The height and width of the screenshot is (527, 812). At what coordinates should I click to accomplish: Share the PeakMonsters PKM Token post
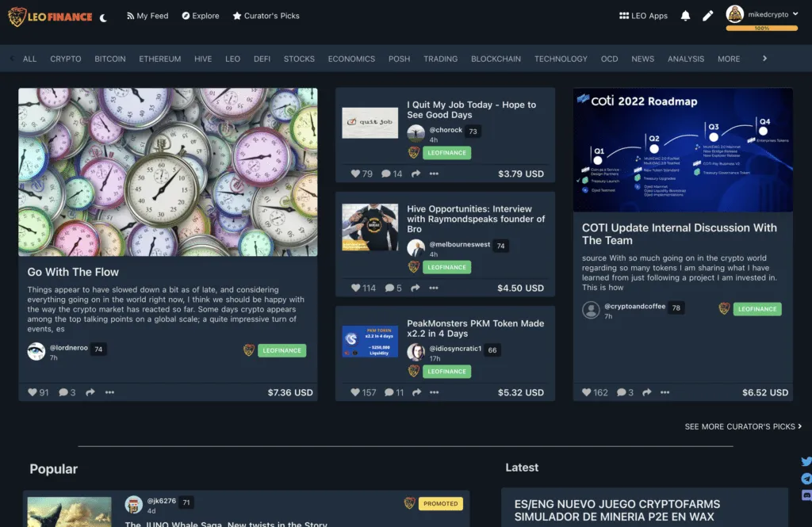[x=417, y=392]
